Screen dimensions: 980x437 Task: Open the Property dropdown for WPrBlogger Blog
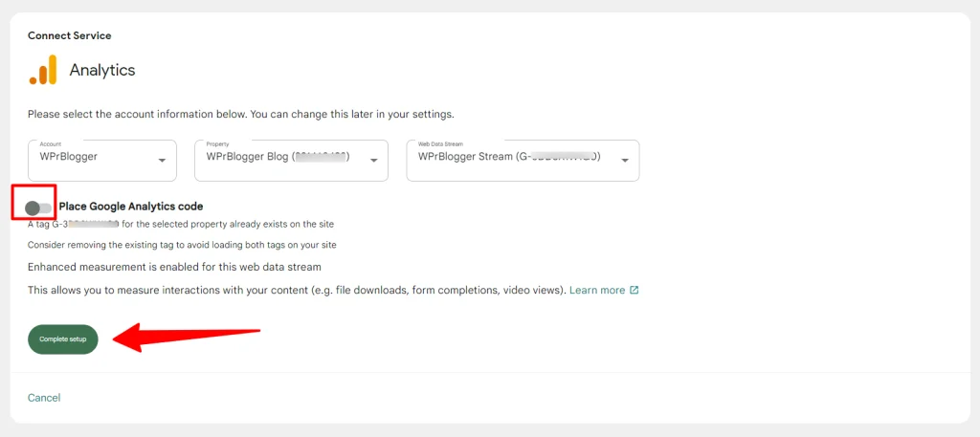pyautogui.click(x=291, y=161)
